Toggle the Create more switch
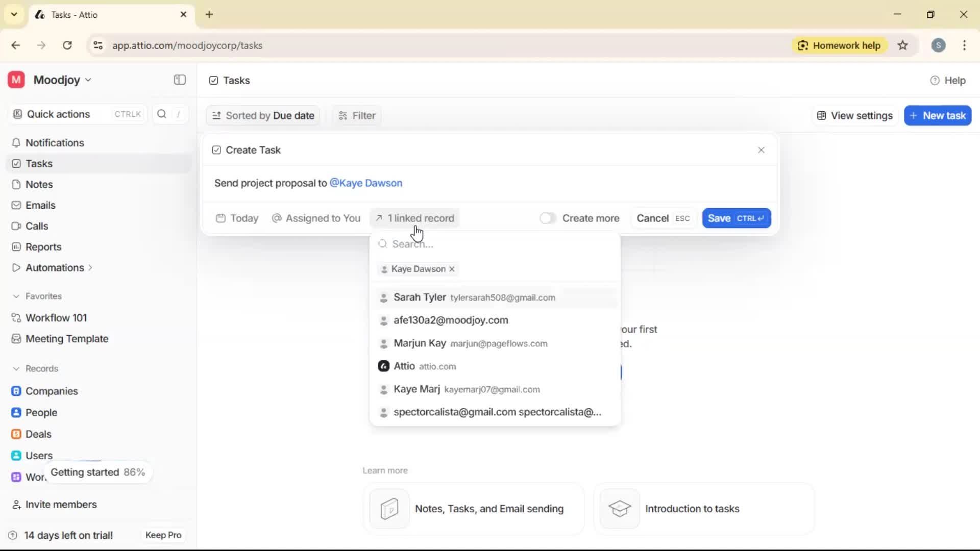The image size is (980, 551). [x=548, y=218]
